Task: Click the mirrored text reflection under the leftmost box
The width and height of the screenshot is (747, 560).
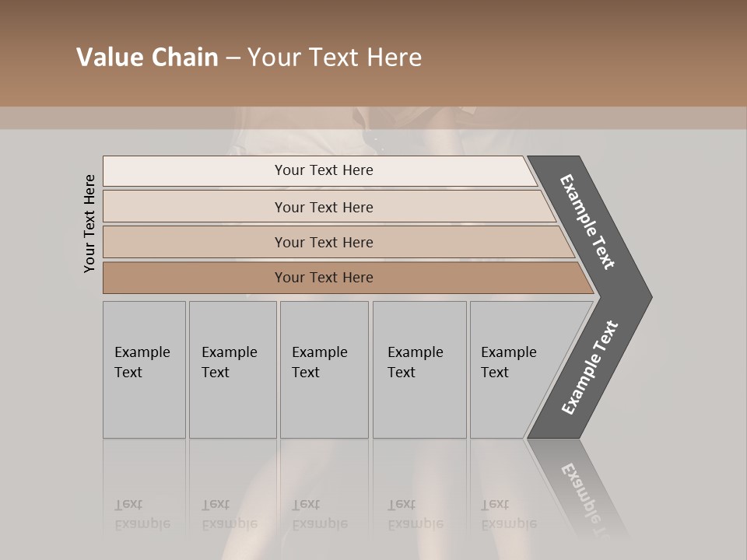Action: click(142, 513)
